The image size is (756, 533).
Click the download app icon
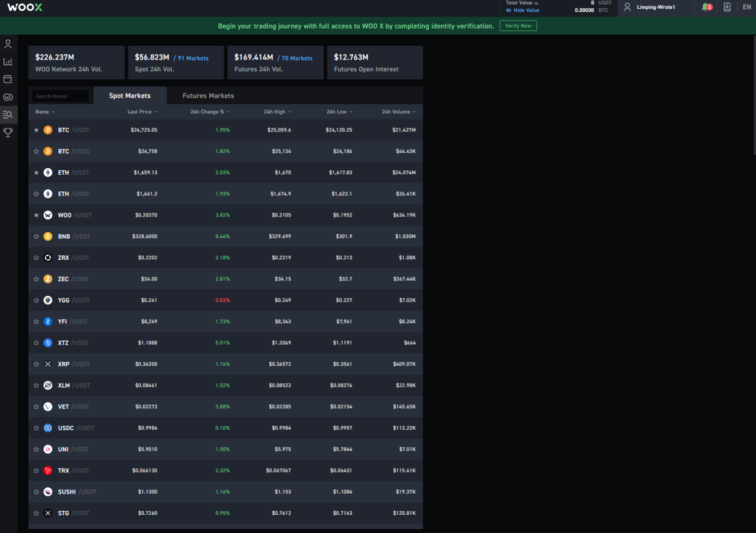[x=727, y=7]
